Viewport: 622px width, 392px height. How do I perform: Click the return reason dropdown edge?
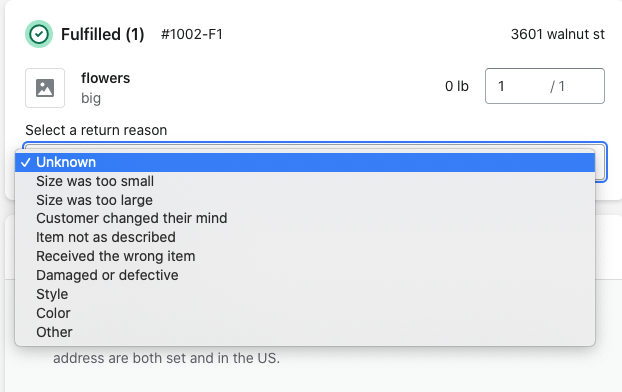pyautogui.click(x=601, y=163)
